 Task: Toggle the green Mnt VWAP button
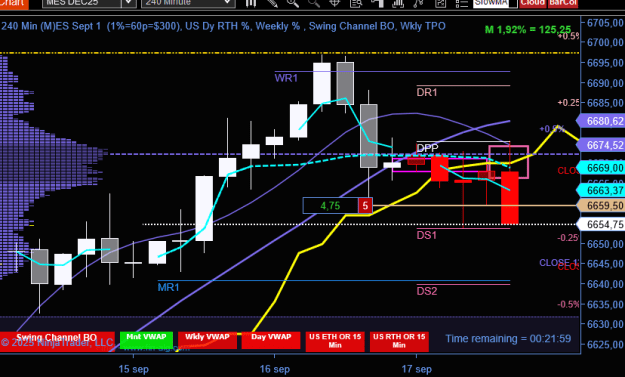pos(146,340)
